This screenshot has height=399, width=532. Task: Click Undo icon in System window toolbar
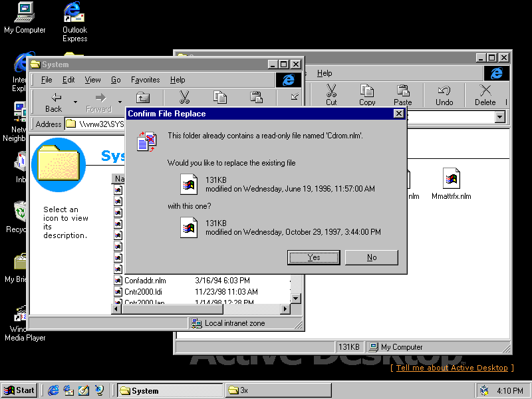(x=295, y=96)
